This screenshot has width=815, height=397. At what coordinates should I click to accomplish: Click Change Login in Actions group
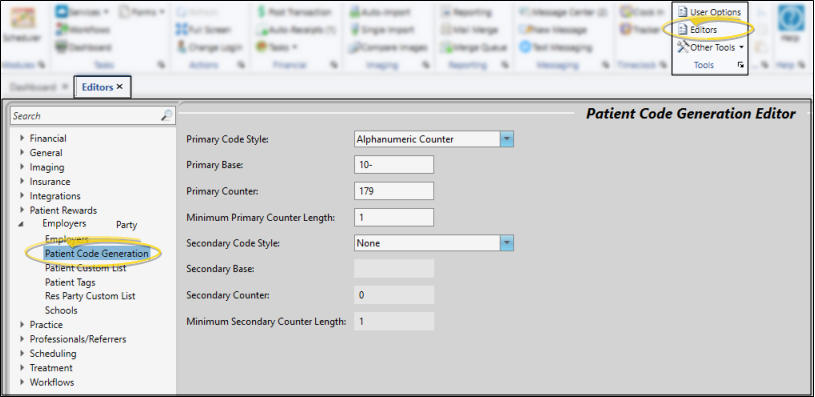209,47
